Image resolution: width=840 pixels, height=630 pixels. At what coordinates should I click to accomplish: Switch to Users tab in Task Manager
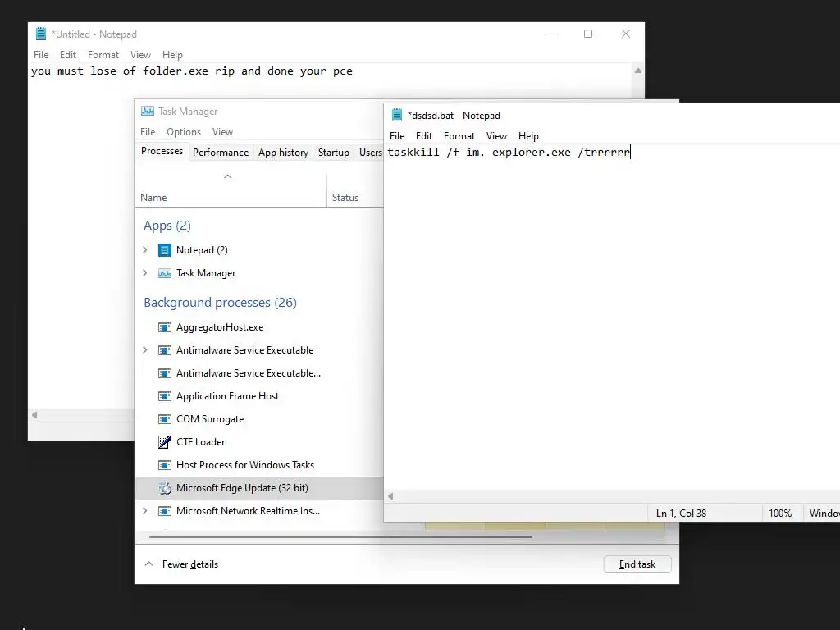[x=370, y=153]
